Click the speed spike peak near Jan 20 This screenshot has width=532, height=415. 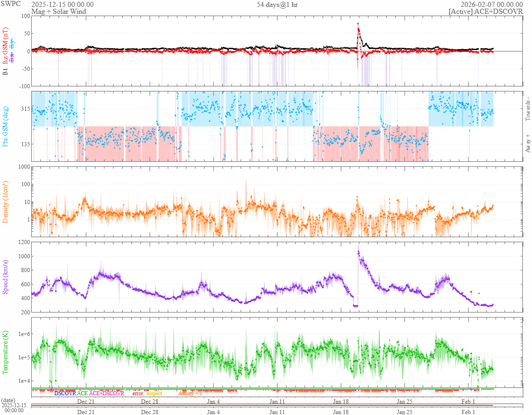pyautogui.click(x=358, y=252)
